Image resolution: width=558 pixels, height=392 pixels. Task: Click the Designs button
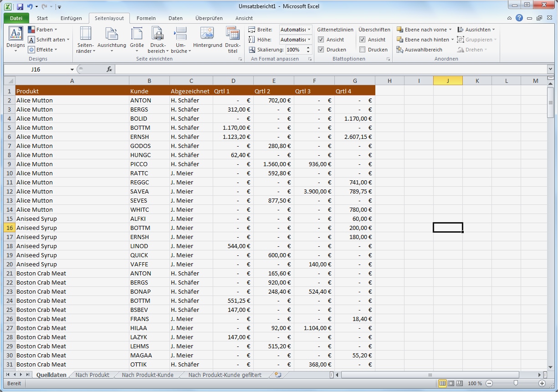coord(15,39)
